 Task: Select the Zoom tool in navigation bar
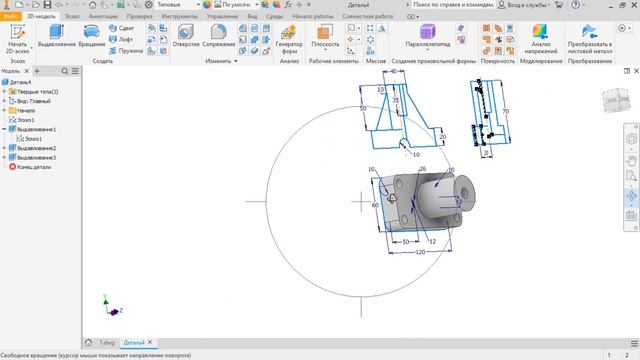631,176
